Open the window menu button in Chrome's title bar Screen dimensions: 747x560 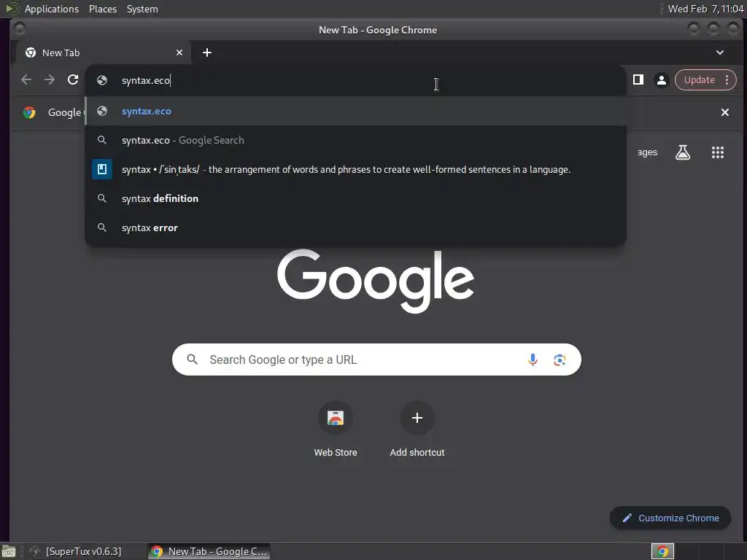pyautogui.click(x=20, y=29)
